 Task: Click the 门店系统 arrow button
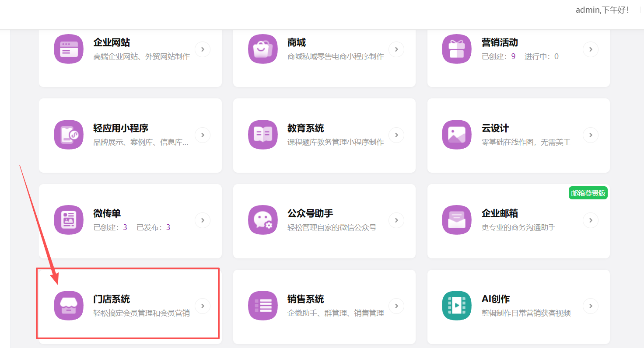click(203, 306)
